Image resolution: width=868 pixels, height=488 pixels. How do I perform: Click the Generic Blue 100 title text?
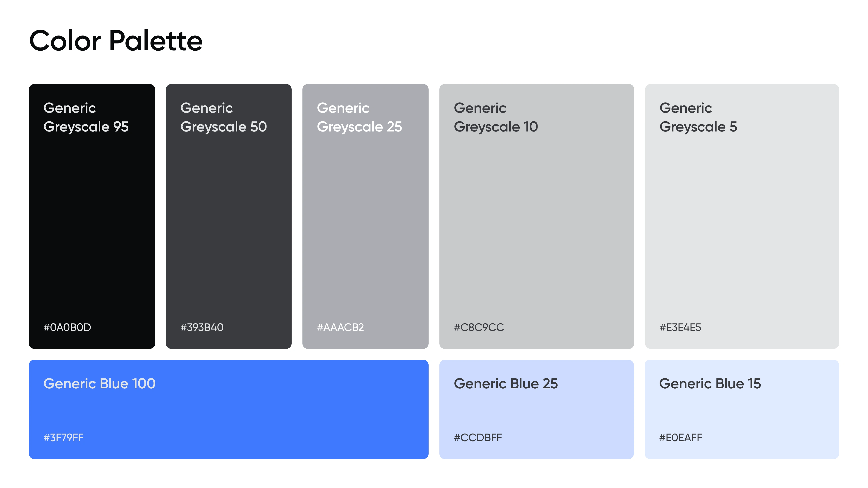pos(99,384)
